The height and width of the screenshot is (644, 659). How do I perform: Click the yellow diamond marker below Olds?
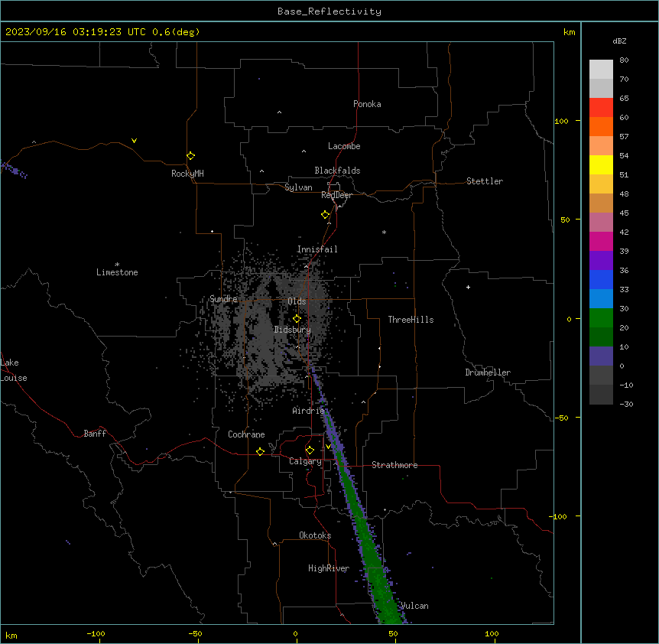[297, 319]
